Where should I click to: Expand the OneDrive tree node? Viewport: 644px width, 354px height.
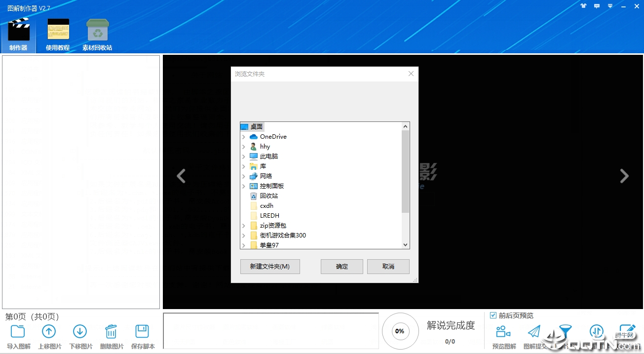click(243, 136)
